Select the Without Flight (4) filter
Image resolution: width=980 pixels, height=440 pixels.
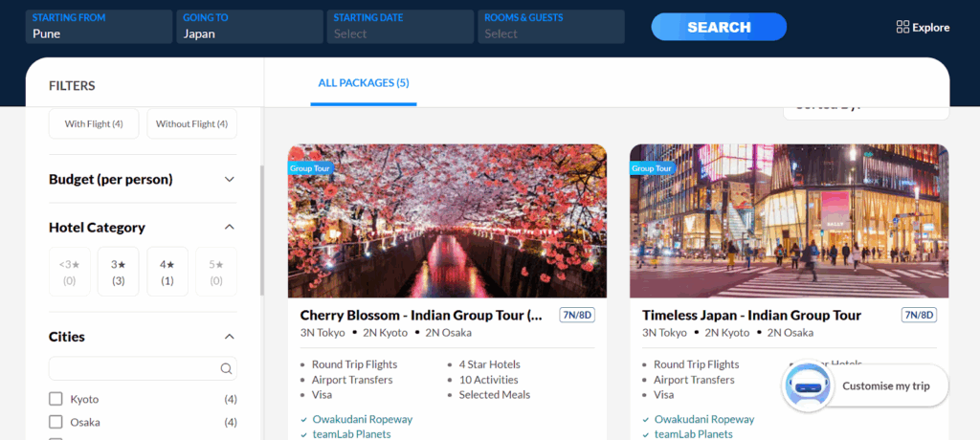[x=191, y=123]
